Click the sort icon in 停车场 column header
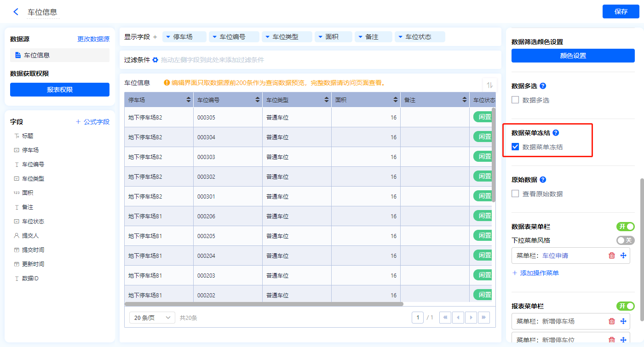This screenshot has width=644, height=347. 189,100
